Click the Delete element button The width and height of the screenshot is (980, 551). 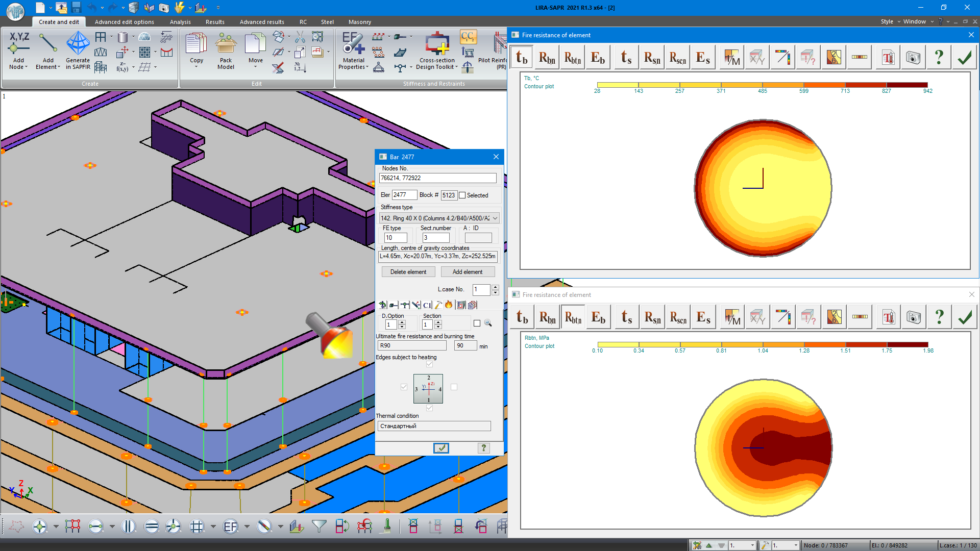click(408, 272)
